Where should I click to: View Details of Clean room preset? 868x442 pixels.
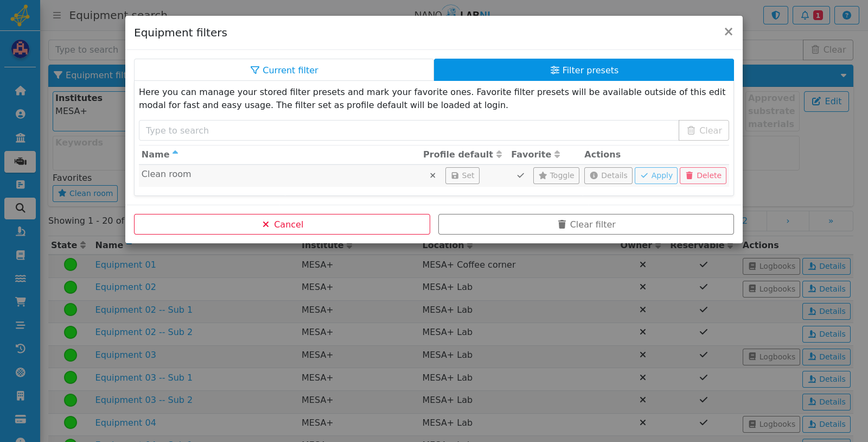[x=608, y=176]
